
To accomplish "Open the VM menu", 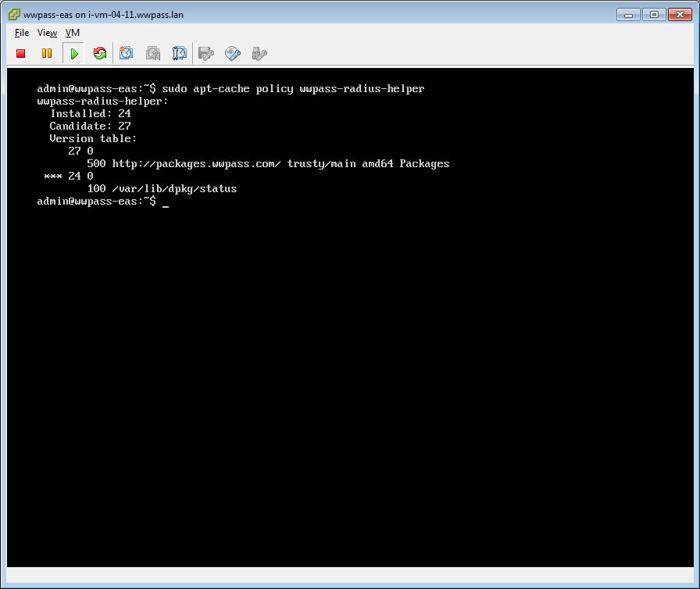I will click(x=72, y=33).
